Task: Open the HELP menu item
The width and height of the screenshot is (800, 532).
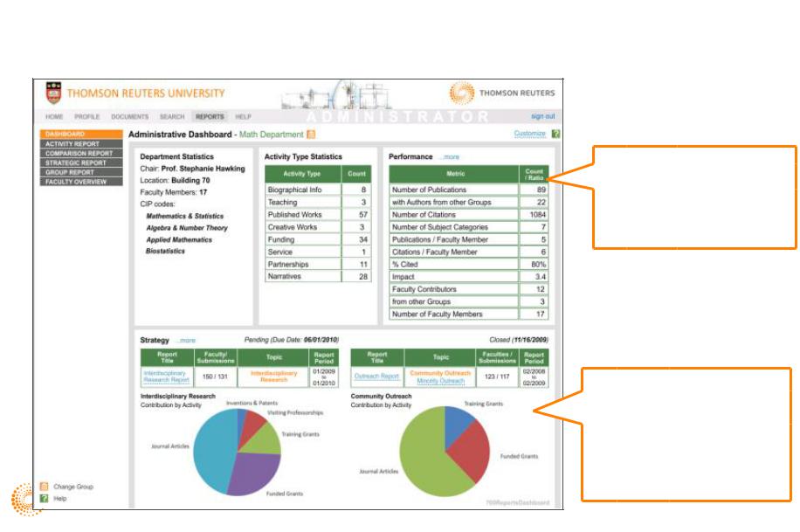Action: (244, 117)
